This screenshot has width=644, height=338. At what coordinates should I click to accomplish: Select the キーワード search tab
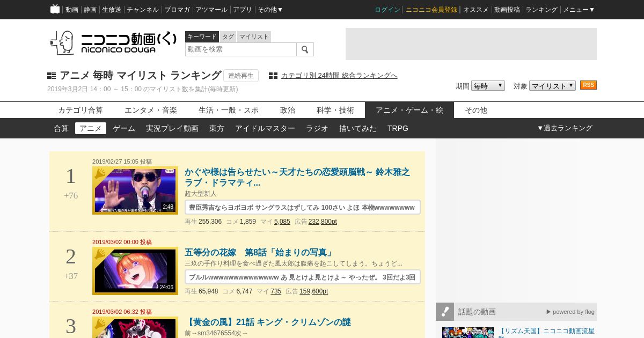pyautogui.click(x=202, y=36)
